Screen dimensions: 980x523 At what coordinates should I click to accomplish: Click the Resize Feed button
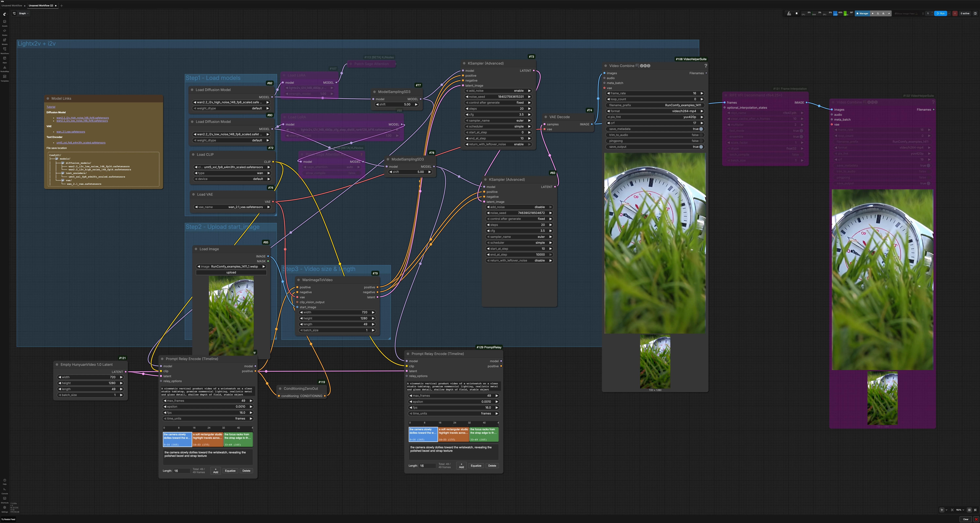8,519
